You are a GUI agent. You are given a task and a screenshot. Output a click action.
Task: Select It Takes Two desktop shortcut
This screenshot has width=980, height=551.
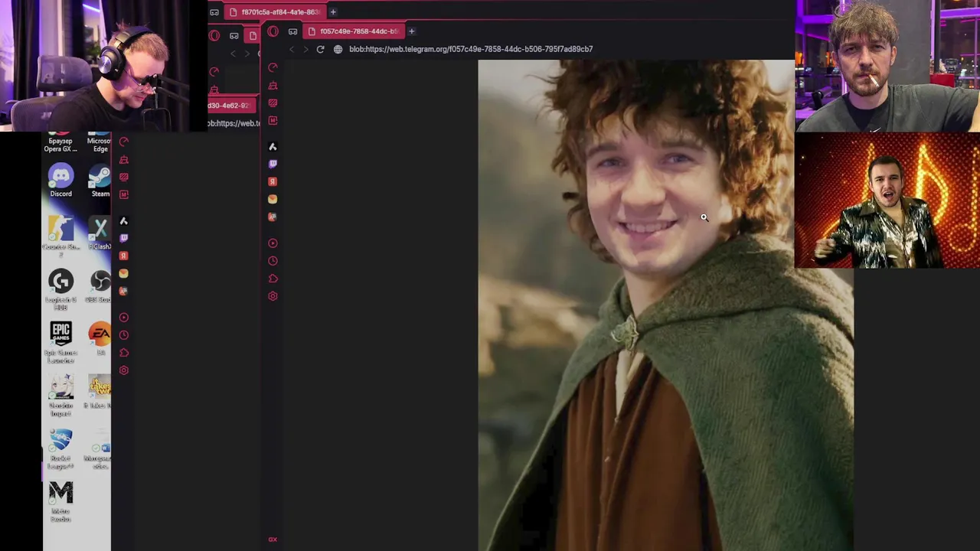click(x=100, y=392)
